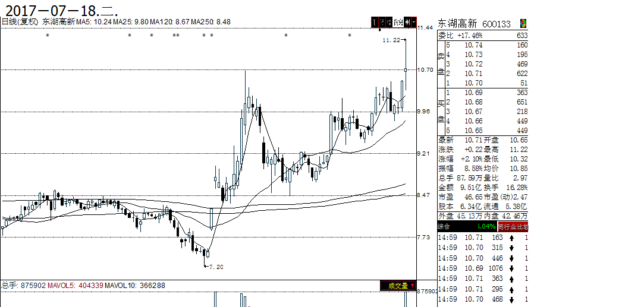The image size is (644, 307).
Task: Select sell level 3 price 10.72
Action: (473, 64)
